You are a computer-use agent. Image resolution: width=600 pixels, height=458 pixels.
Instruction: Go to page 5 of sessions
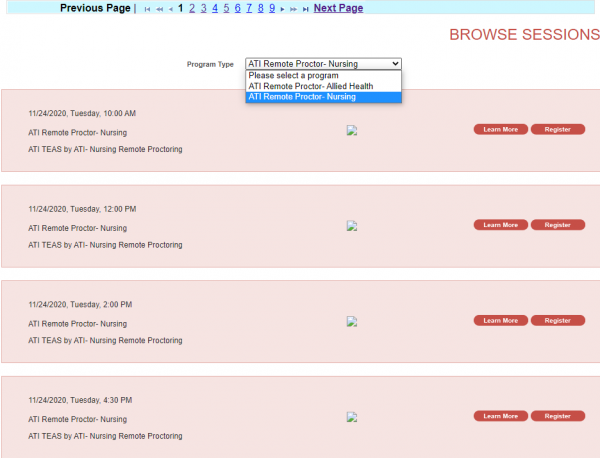226,8
